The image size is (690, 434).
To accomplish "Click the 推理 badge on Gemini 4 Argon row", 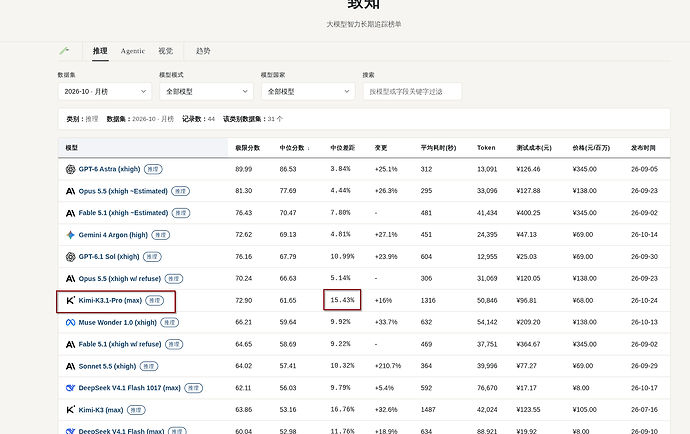I will coord(161,235).
